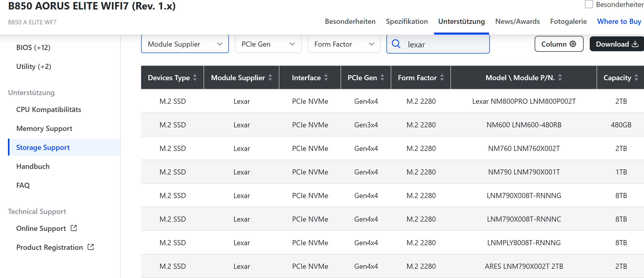Click the Download button
644x278 pixels.
click(x=617, y=44)
